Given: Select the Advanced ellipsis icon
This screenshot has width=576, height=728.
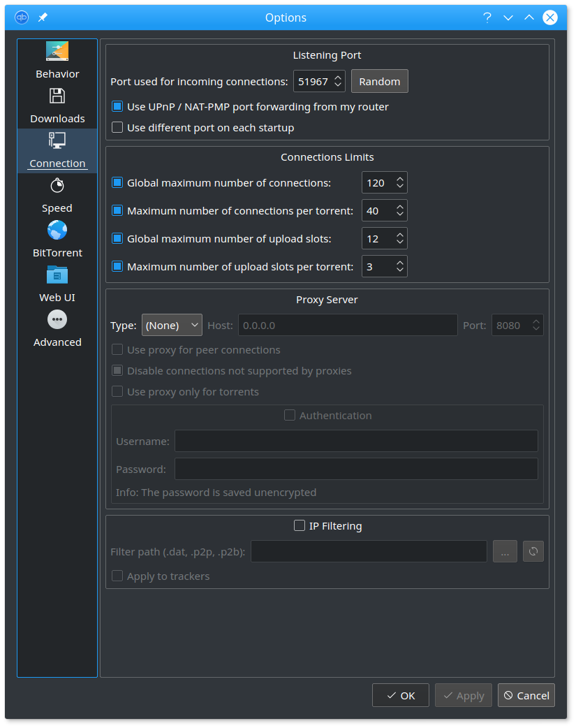Looking at the screenshot, I should pyautogui.click(x=57, y=319).
